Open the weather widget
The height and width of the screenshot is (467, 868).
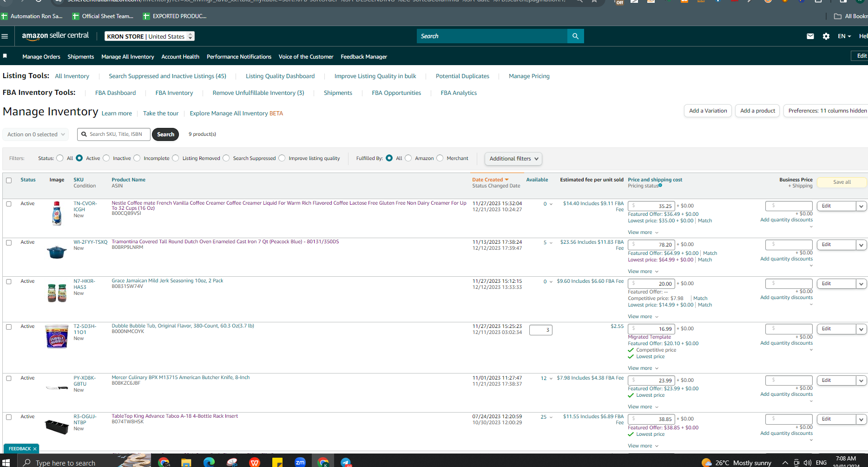pyautogui.click(x=736, y=463)
